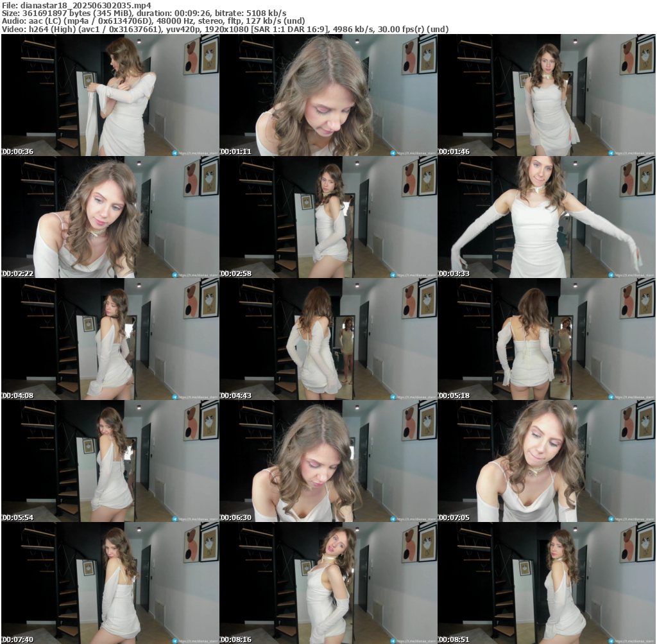
Task: Select the thumbnail at timestamp 00:04:43
Action: [x=328, y=339]
